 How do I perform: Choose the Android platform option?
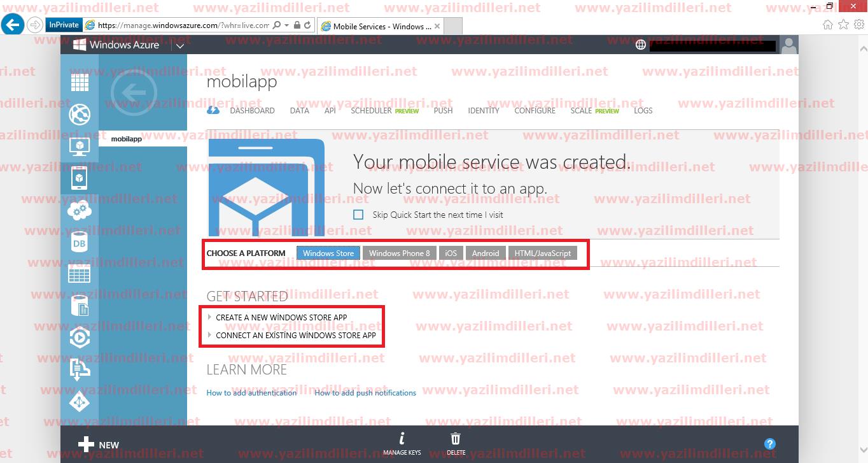pyautogui.click(x=486, y=253)
